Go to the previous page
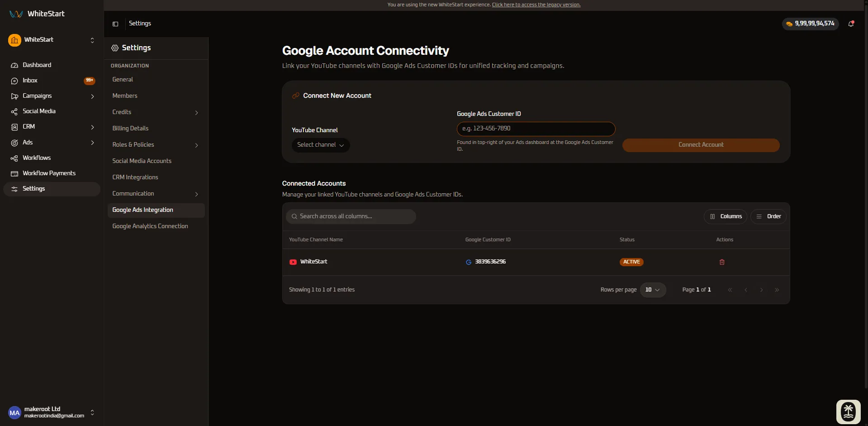Viewport: 868px width, 426px height. [x=745, y=290]
